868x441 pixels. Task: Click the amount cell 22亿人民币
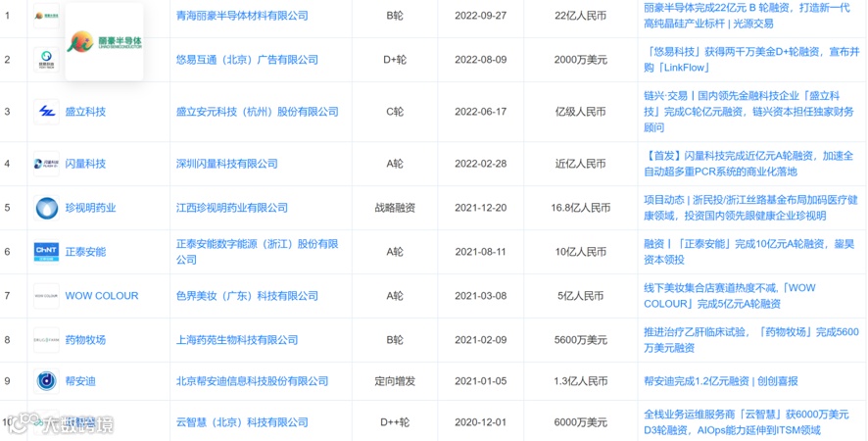point(580,16)
